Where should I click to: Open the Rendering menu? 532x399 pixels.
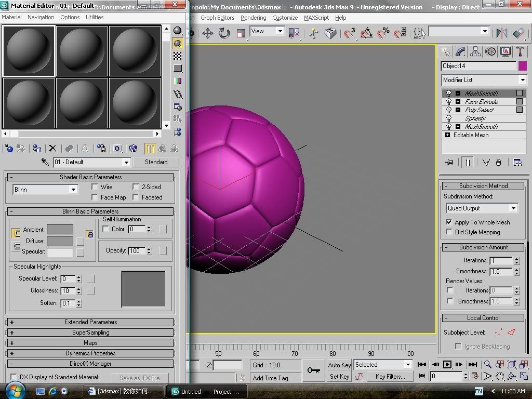[x=253, y=18]
